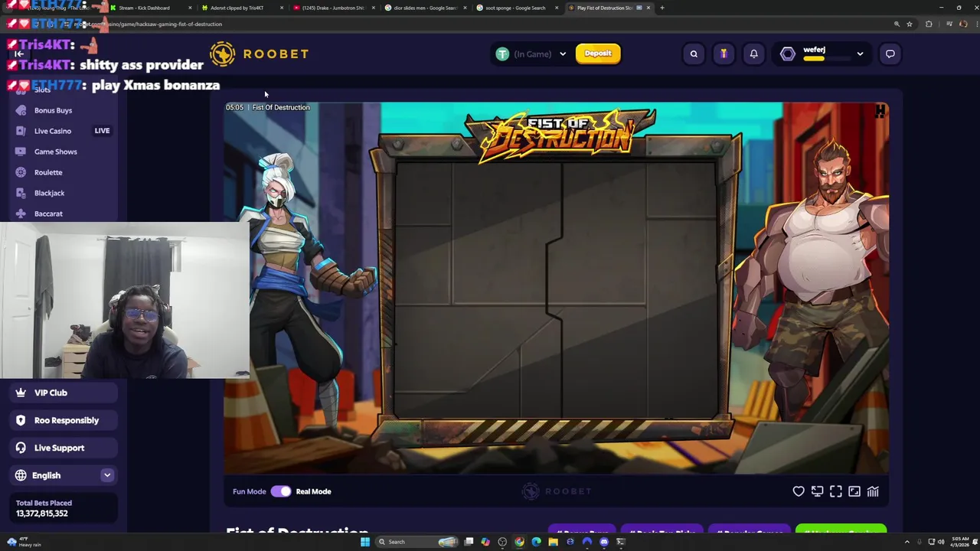The width and height of the screenshot is (980, 551).
Task: Click the Live Support headset icon
Action: [21, 448]
